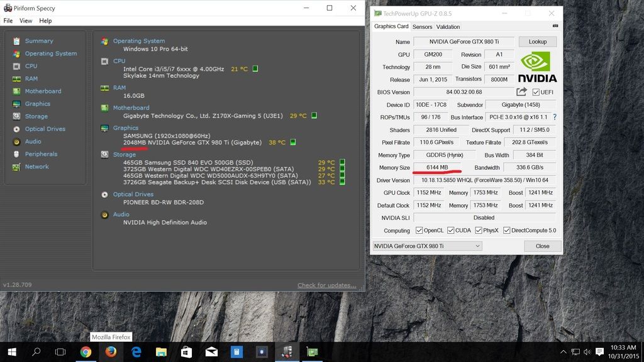The height and width of the screenshot is (362, 644).
Task: Click the taskbar search magnifier icon
Action: (36, 352)
